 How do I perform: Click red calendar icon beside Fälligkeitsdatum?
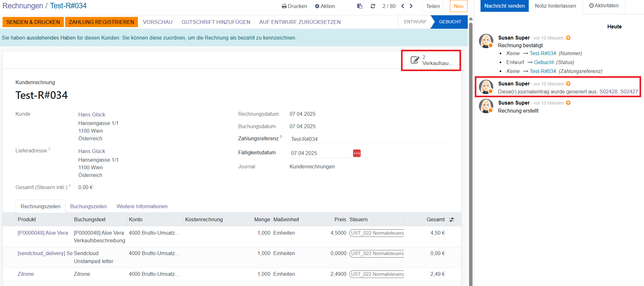[357, 153]
